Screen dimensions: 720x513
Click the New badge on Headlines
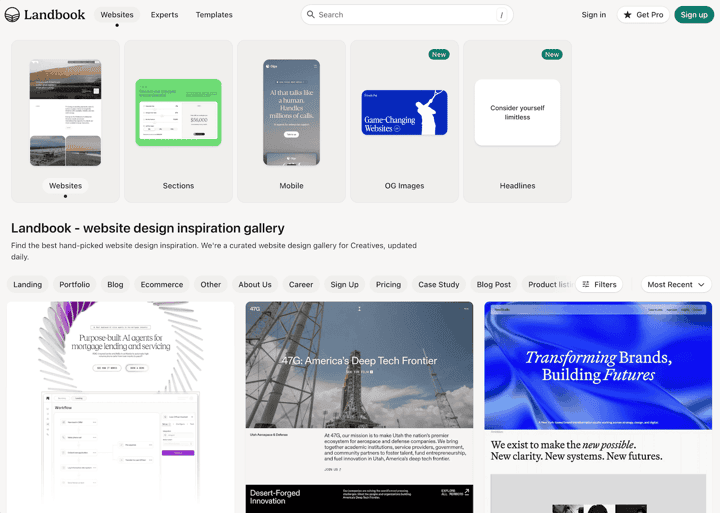click(x=552, y=54)
